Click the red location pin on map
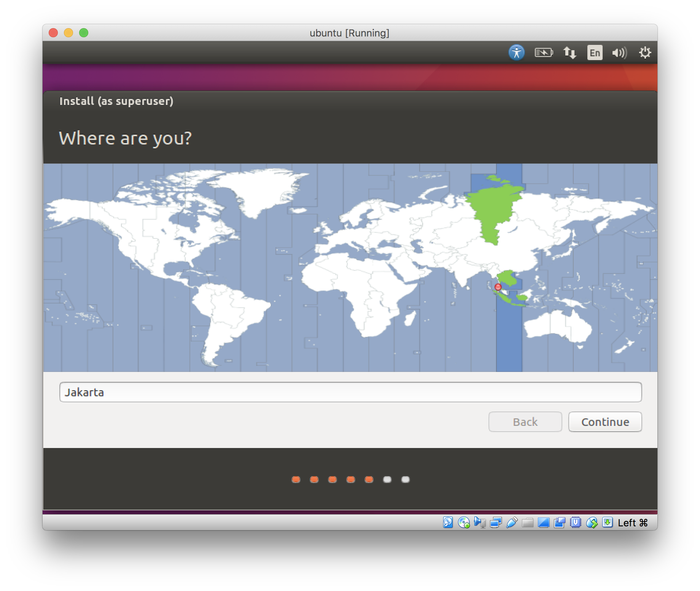 coord(498,287)
